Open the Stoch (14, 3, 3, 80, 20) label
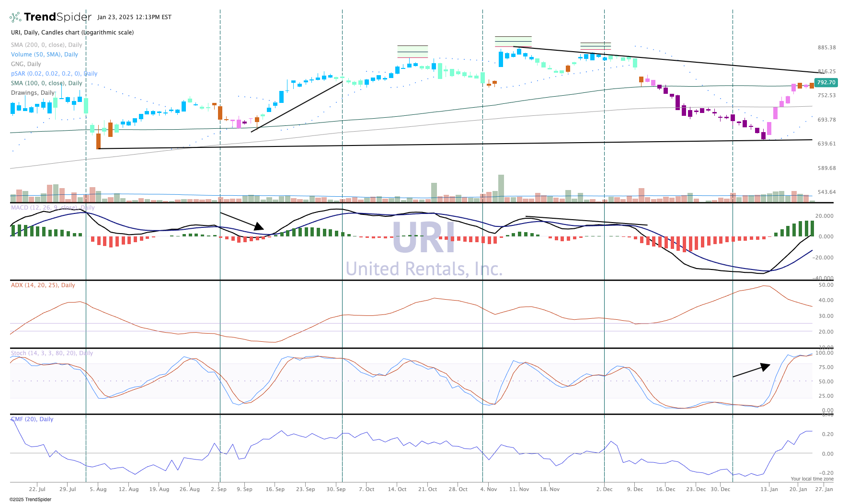The width and height of the screenshot is (848, 504). point(52,353)
